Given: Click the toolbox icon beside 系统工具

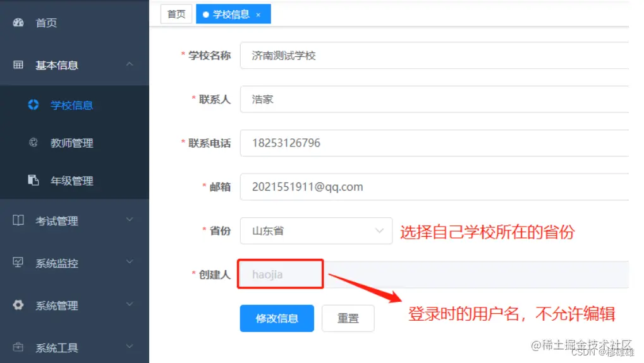Looking at the screenshot, I should pyautogui.click(x=18, y=347).
